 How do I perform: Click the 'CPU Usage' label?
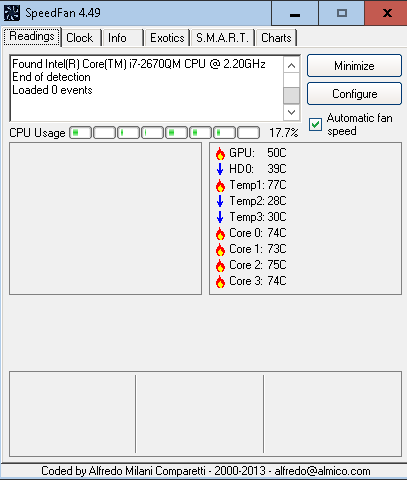(37, 133)
